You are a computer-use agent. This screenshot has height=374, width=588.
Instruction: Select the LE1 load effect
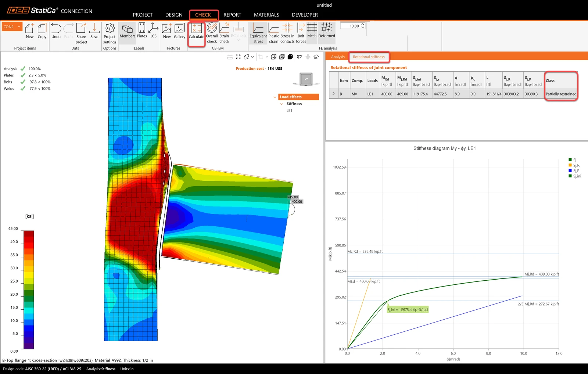coord(289,111)
